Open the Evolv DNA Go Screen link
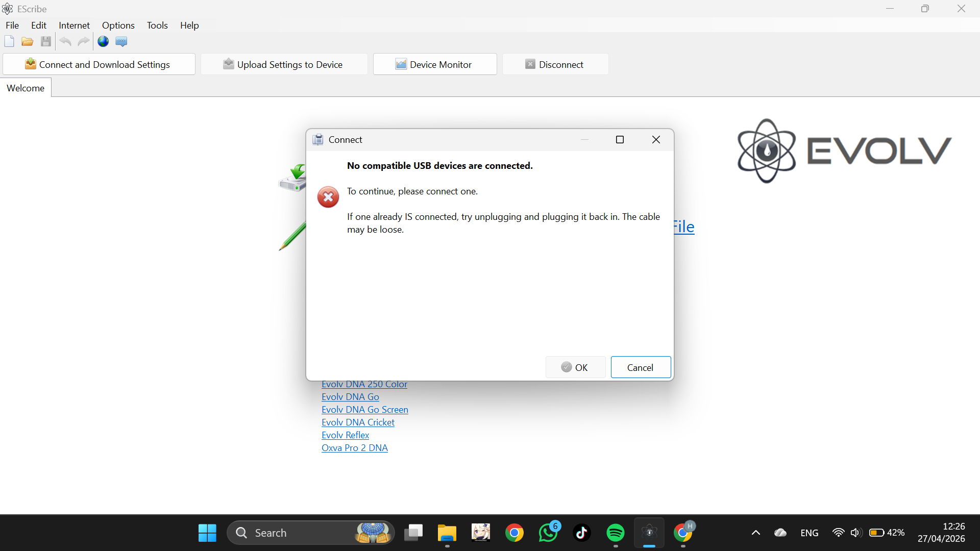 pos(364,410)
